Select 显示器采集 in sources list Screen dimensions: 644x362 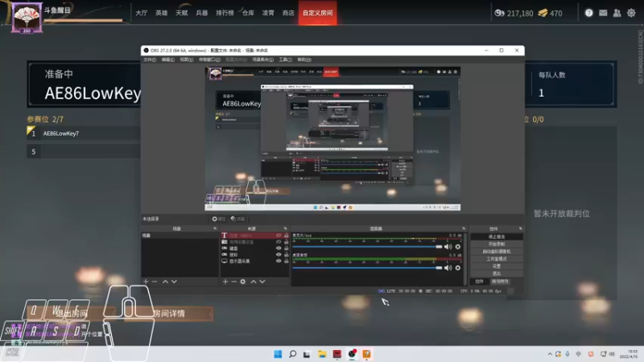tap(255, 261)
